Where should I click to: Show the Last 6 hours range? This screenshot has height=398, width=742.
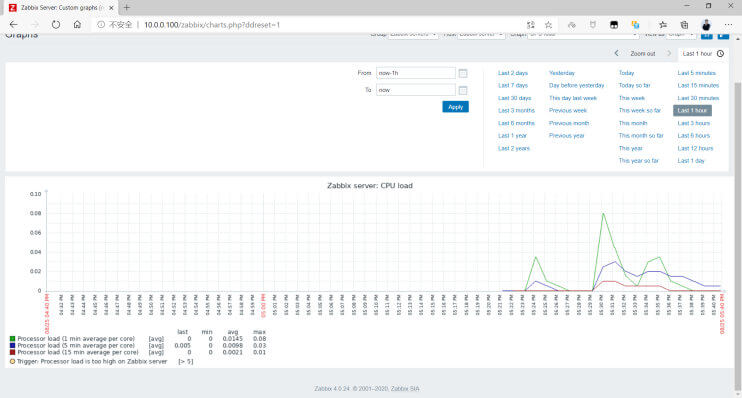click(x=694, y=136)
